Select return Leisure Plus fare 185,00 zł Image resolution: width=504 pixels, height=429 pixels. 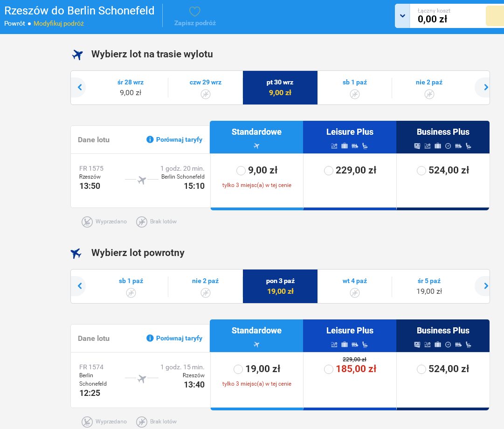(x=329, y=369)
